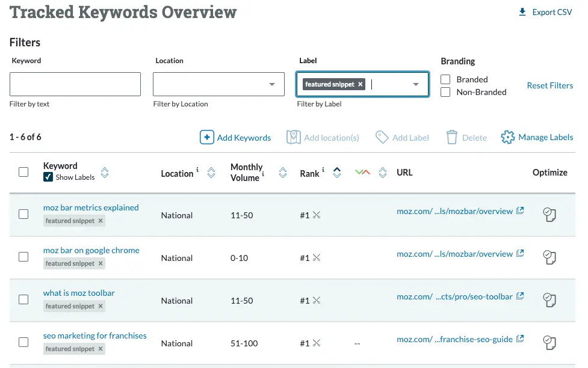Open the Label filter dropdown arrow
The width and height of the screenshot is (588, 368).
point(415,85)
